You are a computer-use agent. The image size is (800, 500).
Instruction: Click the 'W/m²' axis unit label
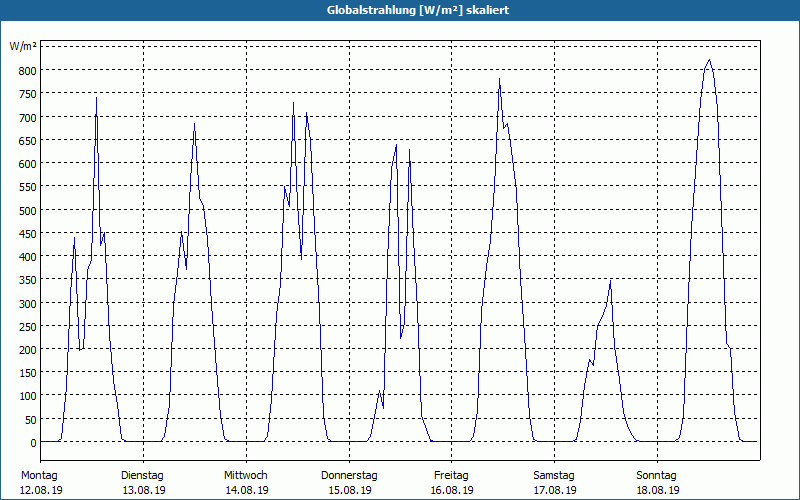tap(23, 46)
